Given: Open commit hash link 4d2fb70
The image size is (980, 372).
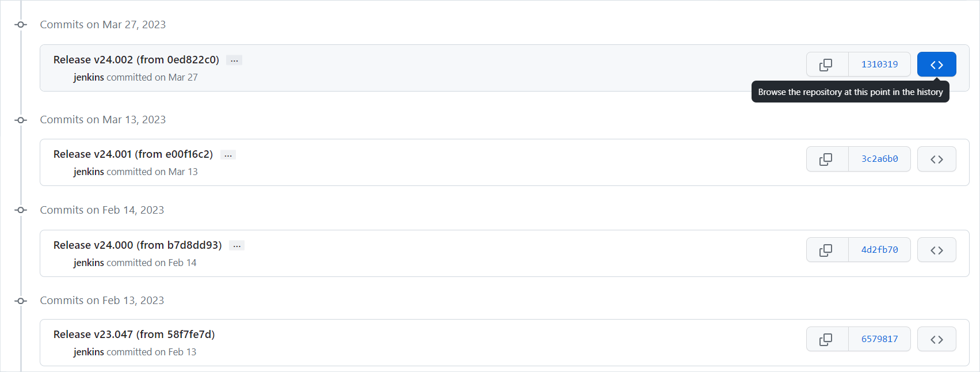Looking at the screenshot, I should coord(879,250).
